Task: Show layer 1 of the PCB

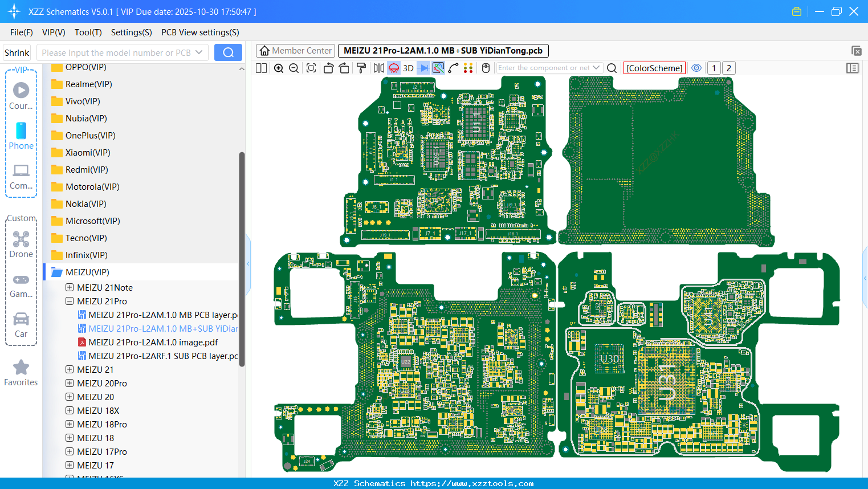Action: click(714, 68)
